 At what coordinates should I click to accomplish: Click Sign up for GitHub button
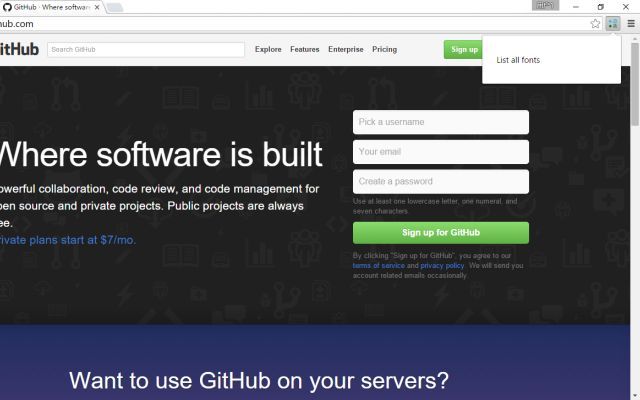441,233
